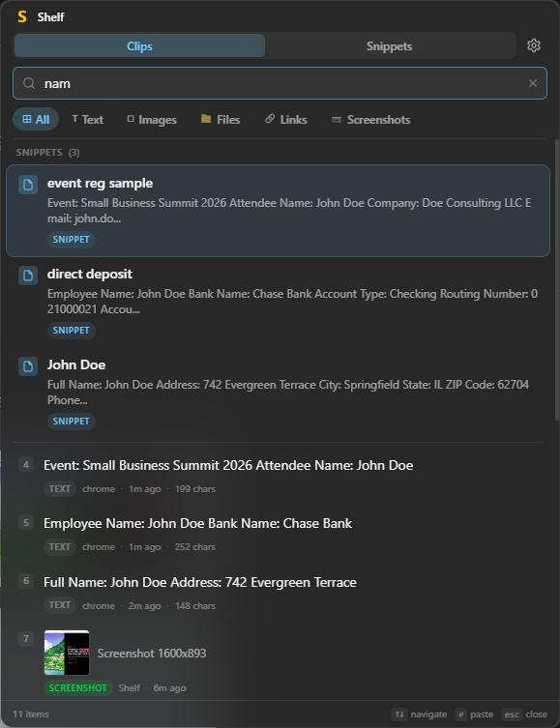Open clip "Employee Name: John Doe Bank Name"
This screenshot has height=728, width=560.
tap(198, 523)
